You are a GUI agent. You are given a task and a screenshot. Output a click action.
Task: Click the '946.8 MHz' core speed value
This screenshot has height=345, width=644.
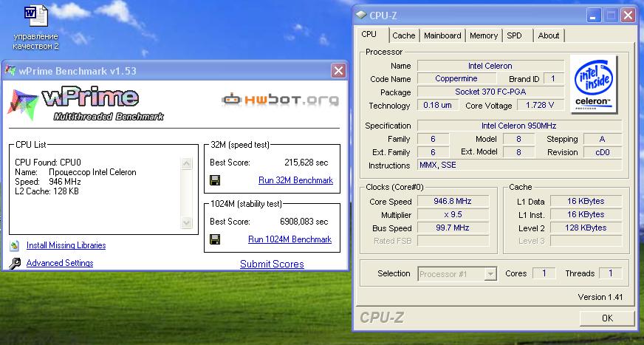coord(453,201)
